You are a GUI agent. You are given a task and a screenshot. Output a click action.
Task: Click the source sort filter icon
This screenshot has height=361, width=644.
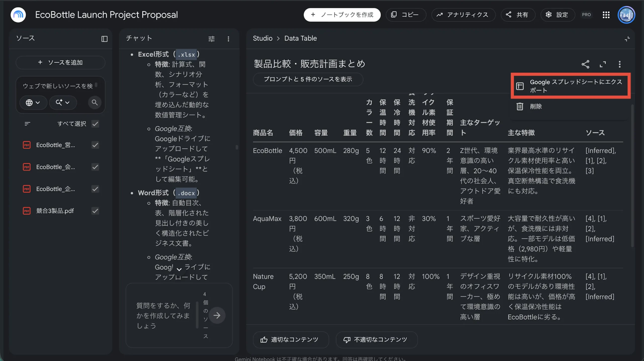[x=27, y=124]
